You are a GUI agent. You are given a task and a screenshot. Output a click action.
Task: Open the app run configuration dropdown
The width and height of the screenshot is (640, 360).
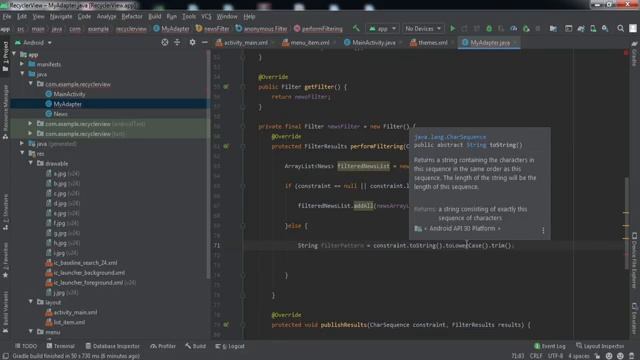382,29
